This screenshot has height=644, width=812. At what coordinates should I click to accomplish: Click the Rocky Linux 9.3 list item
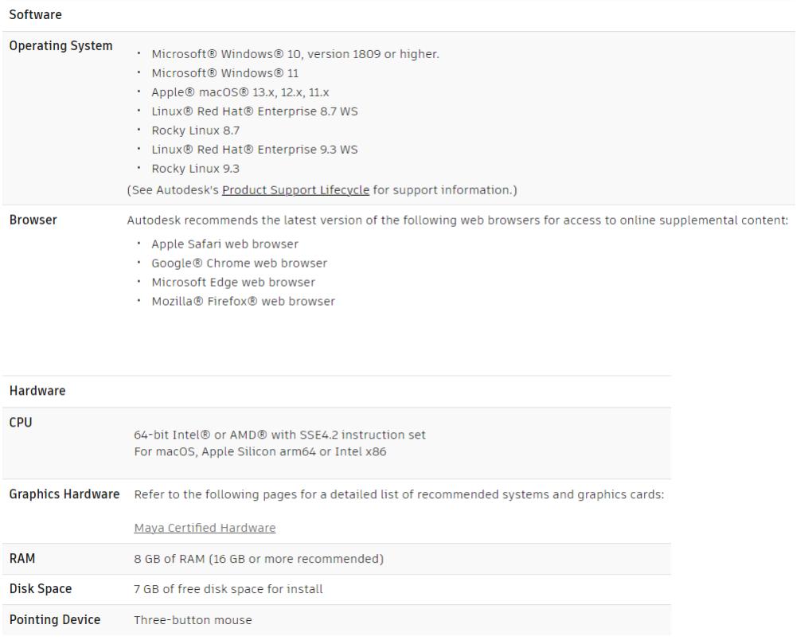click(x=196, y=169)
